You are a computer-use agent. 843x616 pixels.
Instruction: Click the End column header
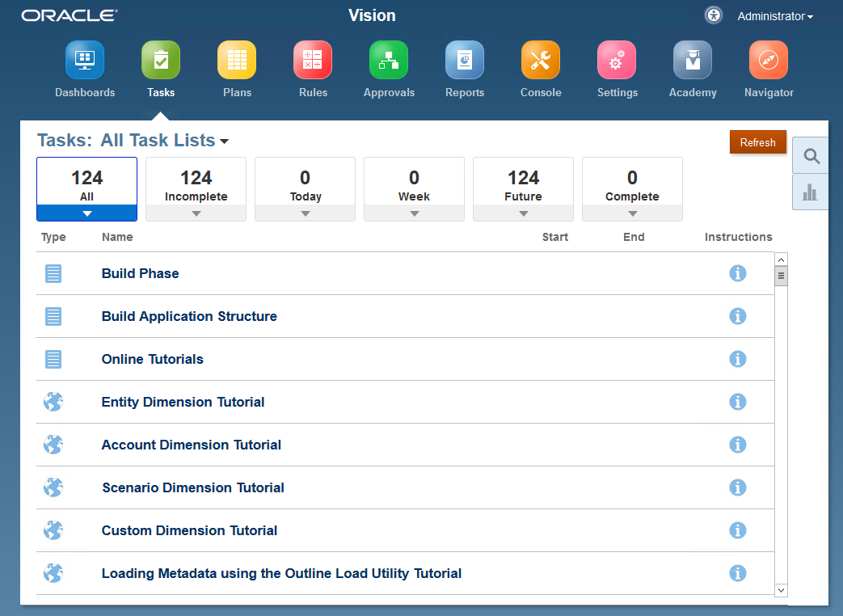point(634,237)
